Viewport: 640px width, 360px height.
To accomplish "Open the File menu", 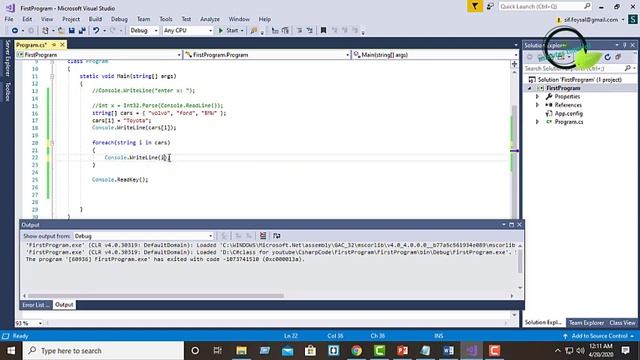I will (x=9, y=19).
